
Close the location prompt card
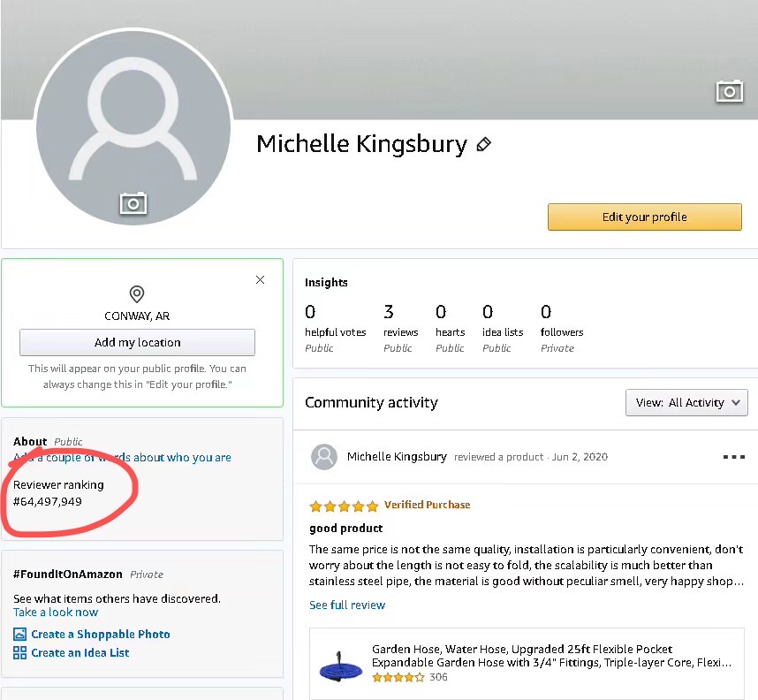pos(260,279)
